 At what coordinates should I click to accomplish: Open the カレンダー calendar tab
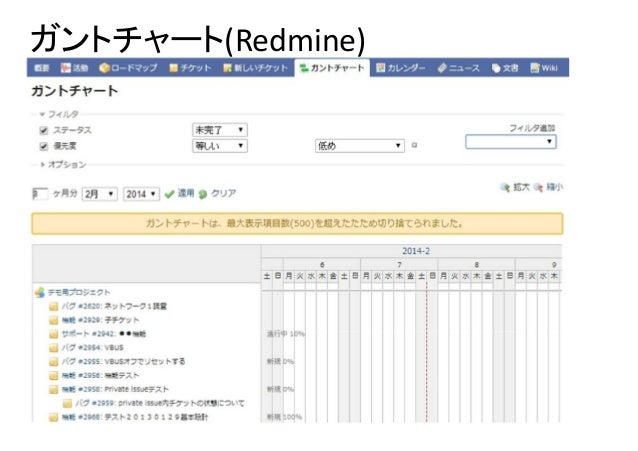(x=400, y=68)
